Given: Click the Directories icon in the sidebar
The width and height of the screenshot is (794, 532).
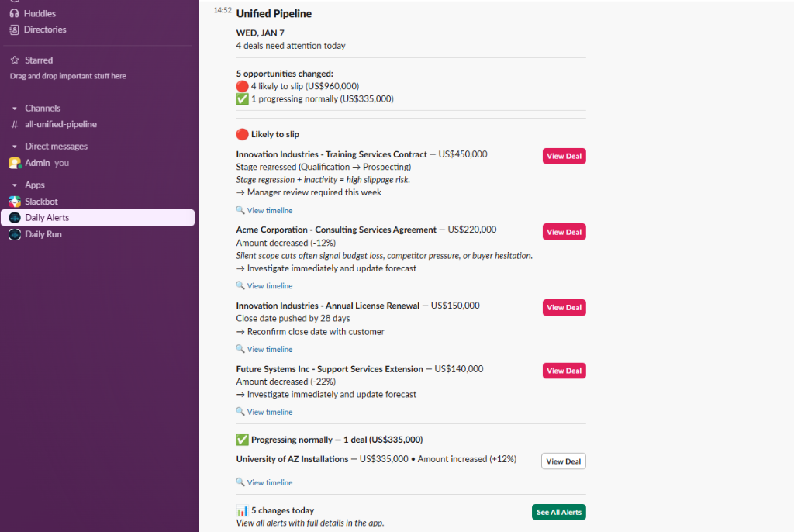Looking at the screenshot, I should (x=15, y=29).
